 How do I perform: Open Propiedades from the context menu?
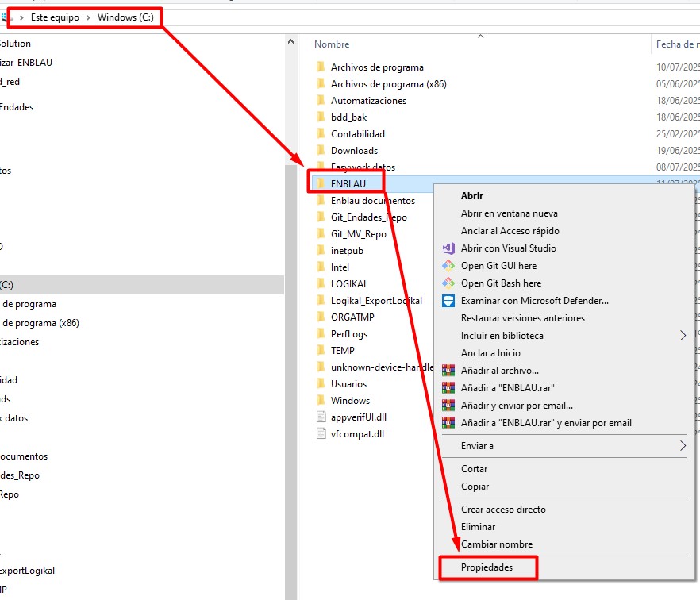(x=487, y=567)
